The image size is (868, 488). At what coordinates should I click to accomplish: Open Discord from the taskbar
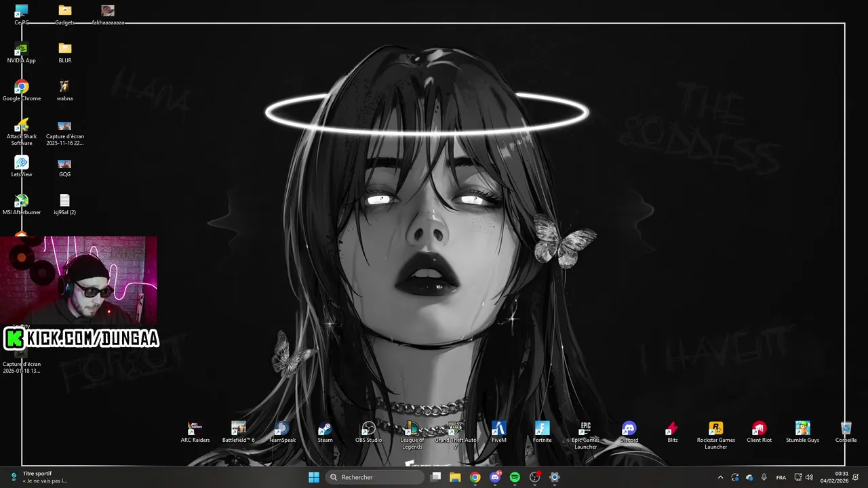(x=495, y=477)
